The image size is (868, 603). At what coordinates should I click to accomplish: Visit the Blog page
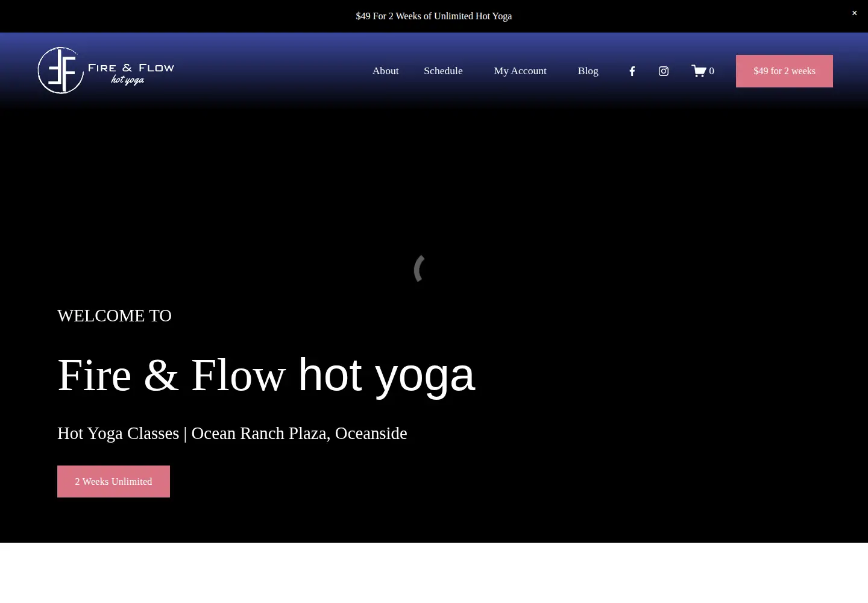(x=588, y=71)
